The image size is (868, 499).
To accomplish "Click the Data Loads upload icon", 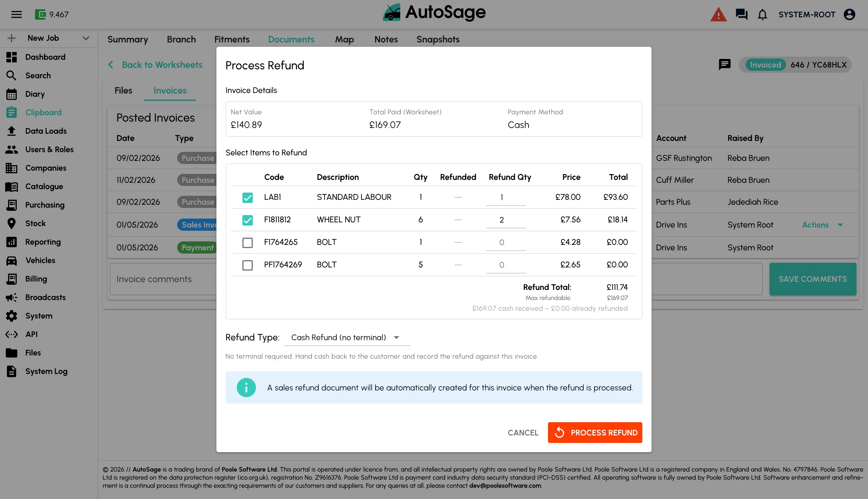I will pyautogui.click(x=12, y=131).
